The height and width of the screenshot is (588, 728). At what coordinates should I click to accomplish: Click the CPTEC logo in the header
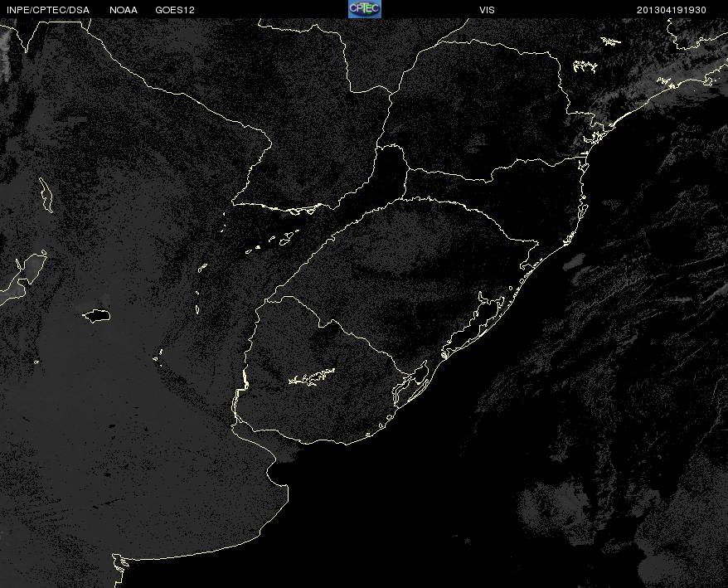pyautogui.click(x=365, y=9)
